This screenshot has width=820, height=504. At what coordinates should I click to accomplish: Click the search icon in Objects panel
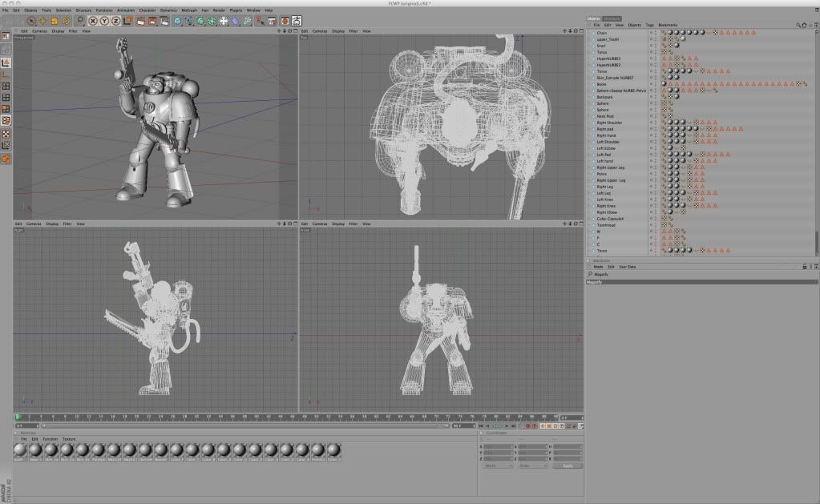798,25
